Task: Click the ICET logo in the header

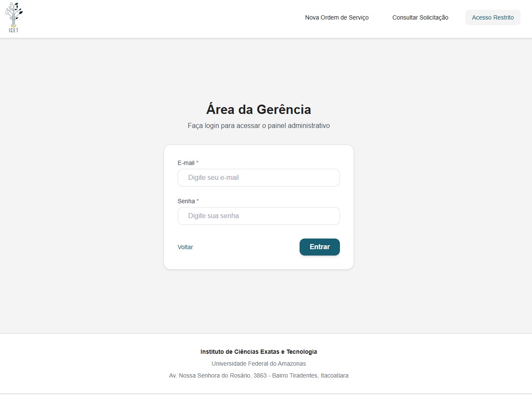Action: (13, 17)
